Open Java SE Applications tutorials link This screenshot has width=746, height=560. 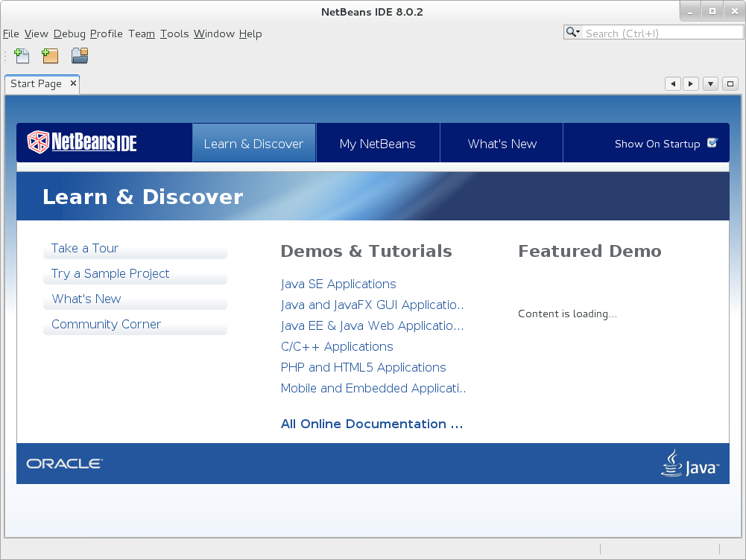(338, 284)
